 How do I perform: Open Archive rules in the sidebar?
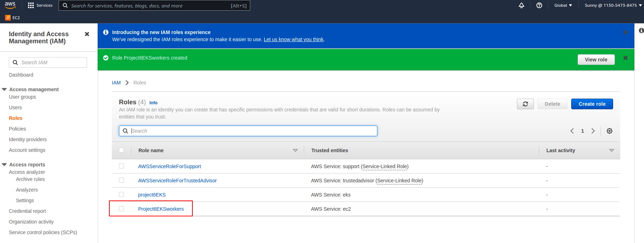click(30, 179)
